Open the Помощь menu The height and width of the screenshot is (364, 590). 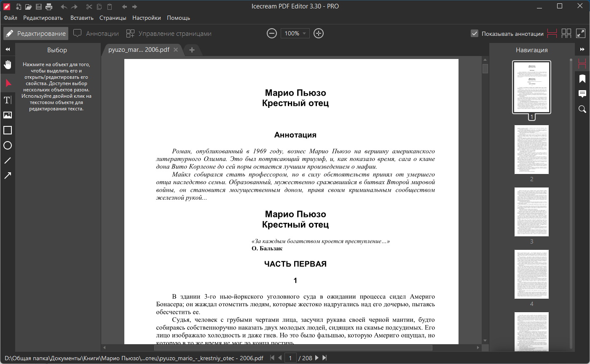point(178,18)
